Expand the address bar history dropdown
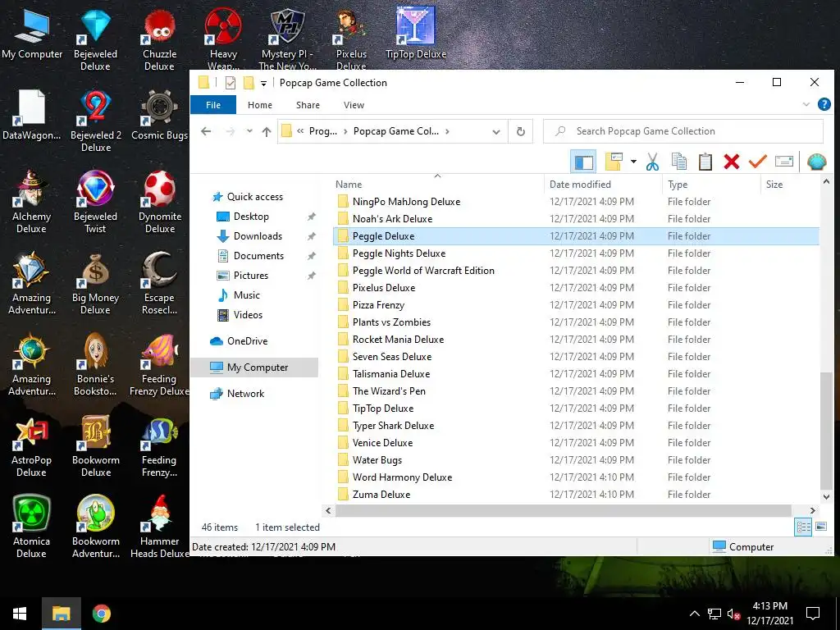 click(x=496, y=132)
